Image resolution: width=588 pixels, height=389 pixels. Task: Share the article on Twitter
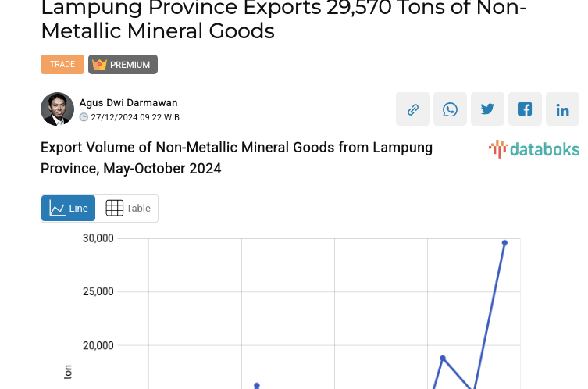coord(487,109)
